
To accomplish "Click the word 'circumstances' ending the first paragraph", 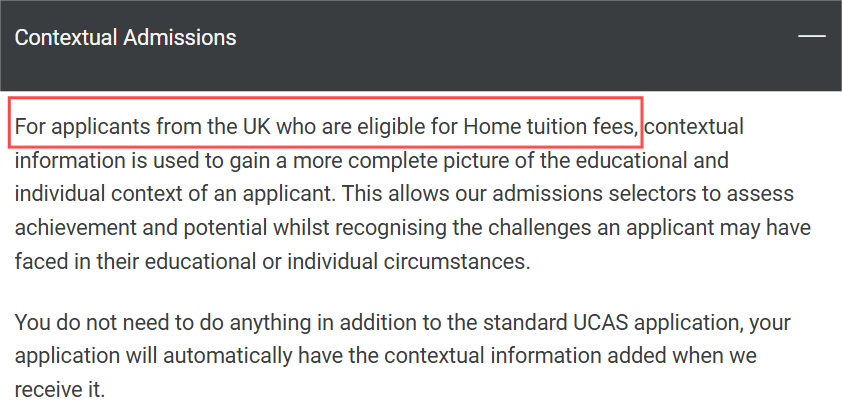I will click(x=456, y=261).
